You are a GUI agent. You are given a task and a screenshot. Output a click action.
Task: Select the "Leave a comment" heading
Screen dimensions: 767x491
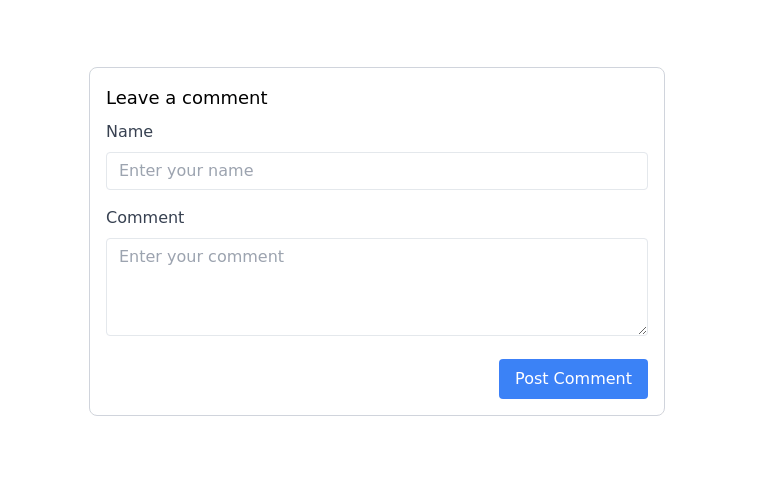(186, 98)
